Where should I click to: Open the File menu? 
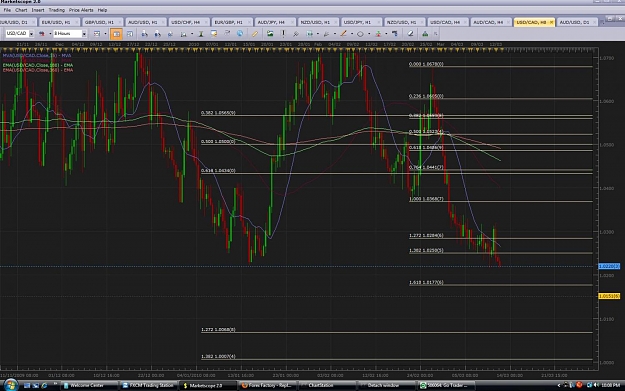point(7,10)
